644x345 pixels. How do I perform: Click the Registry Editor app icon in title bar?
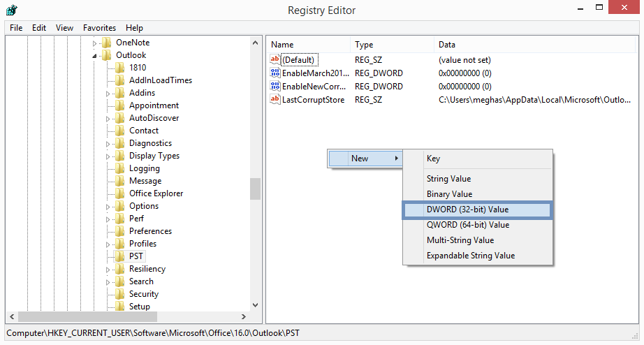(11, 10)
